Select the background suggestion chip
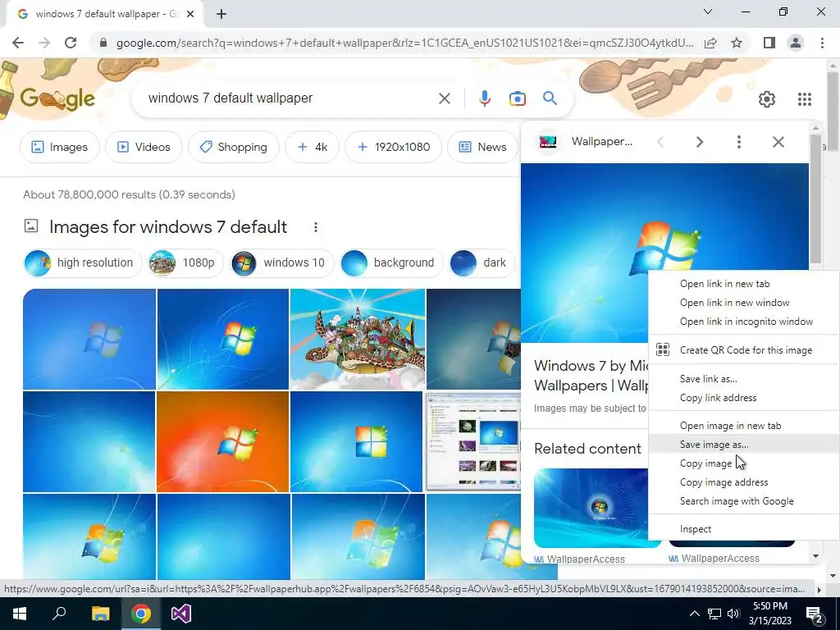 [x=391, y=263]
